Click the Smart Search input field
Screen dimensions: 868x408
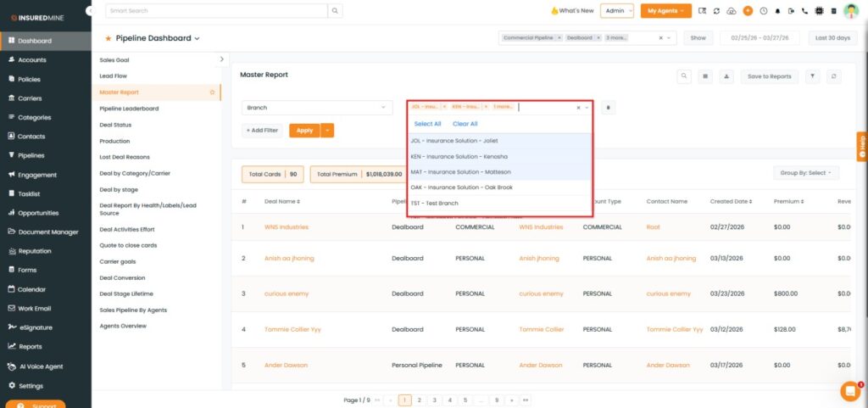pos(216,11)
